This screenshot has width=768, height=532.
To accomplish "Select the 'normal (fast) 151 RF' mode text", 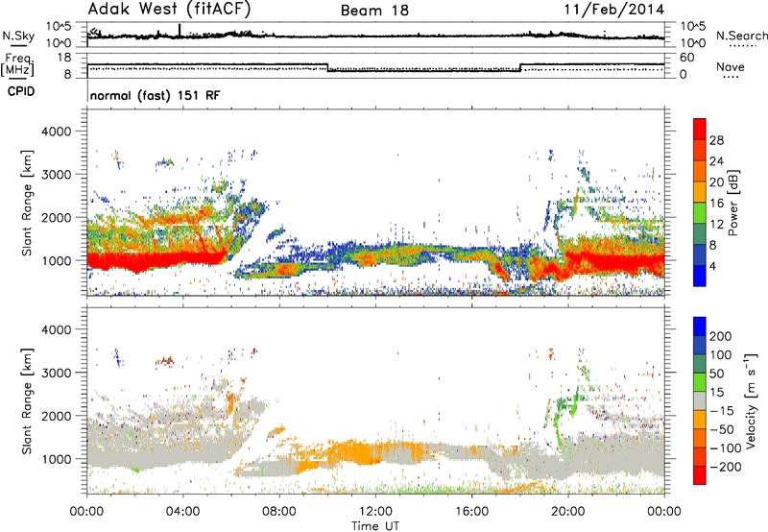I will (x=156, y=95).
